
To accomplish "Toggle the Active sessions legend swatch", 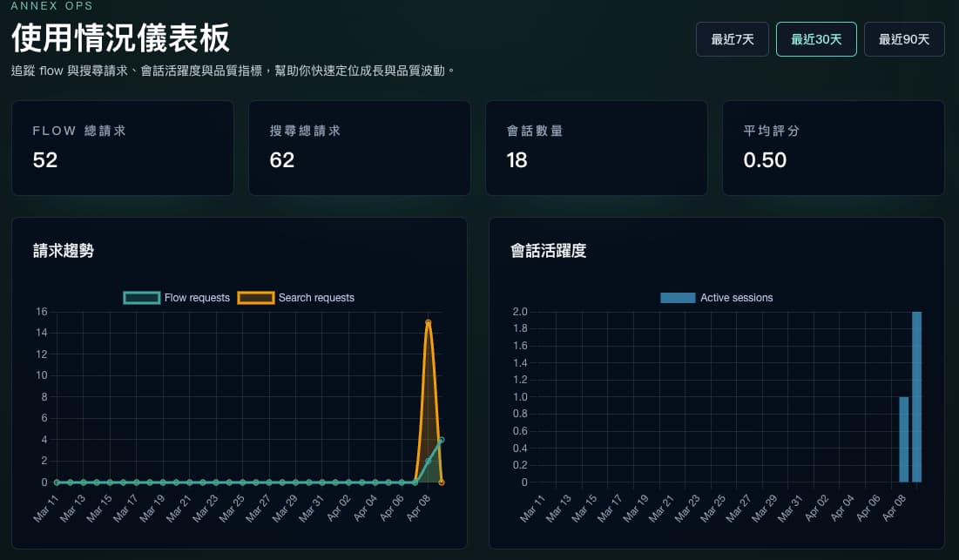I will click(x=678, y=298).
